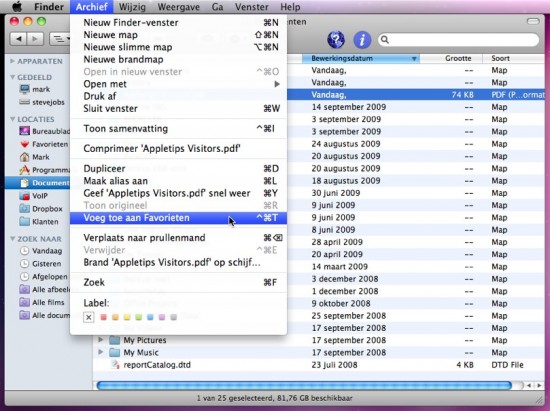This screenshot has height=411, width=550.
Task: Expand the My Pictures folder triangle
Action: tap(101, 340)
